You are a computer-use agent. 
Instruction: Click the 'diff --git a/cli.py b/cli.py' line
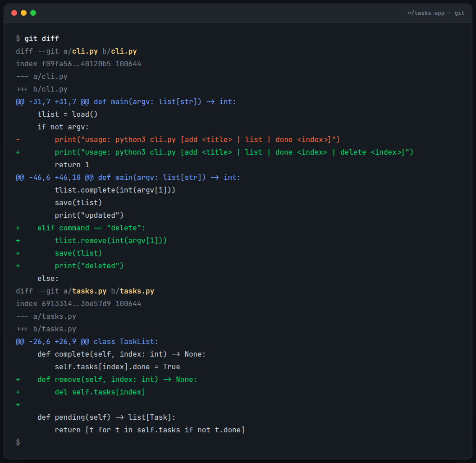[76, 51]
